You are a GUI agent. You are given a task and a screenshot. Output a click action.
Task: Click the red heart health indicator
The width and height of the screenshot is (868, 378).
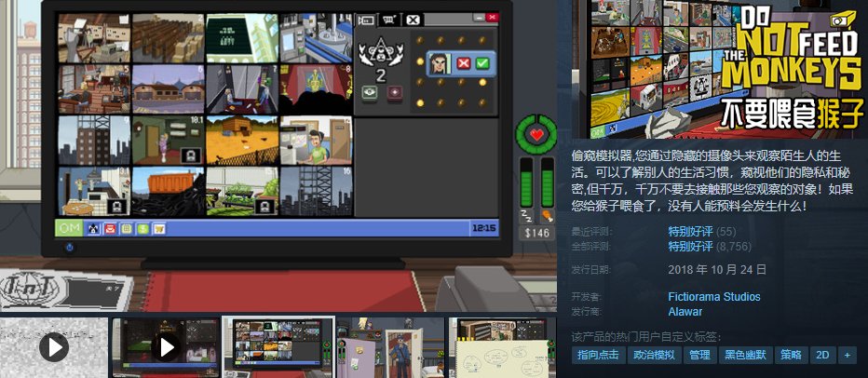pos(536,133)
